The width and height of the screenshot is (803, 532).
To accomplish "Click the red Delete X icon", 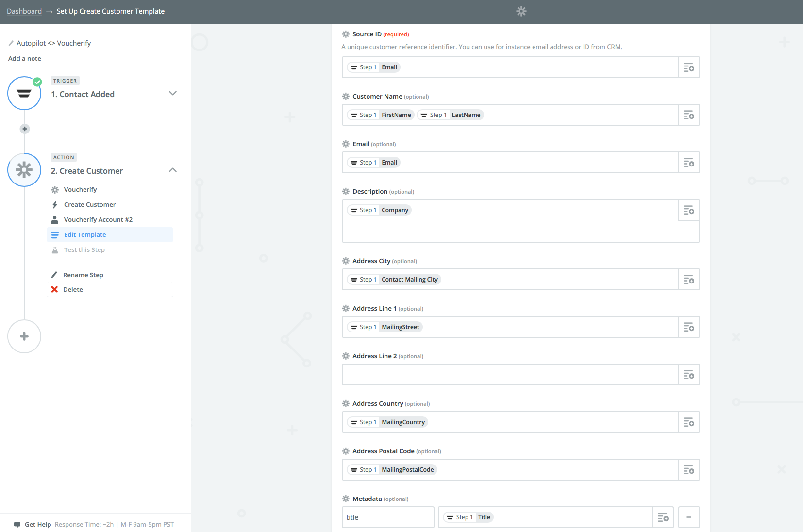I will pyautogui.click(x=54, y=289).
